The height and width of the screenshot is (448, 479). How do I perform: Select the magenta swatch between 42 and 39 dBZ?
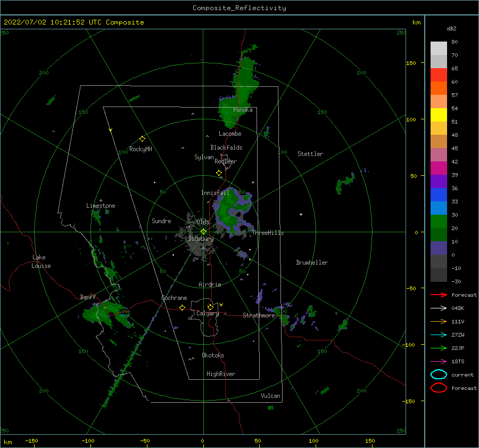(439, 168)
